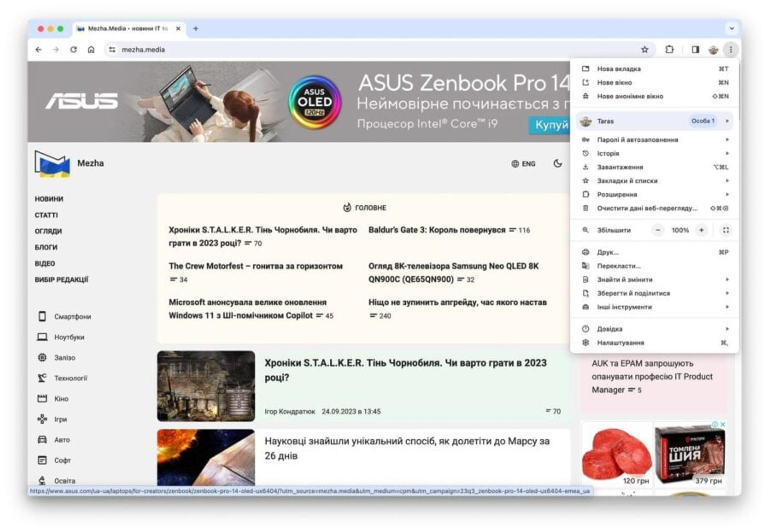Expand the 'Історія' submenu
The image size is (769, 532).
coord(654,153)
